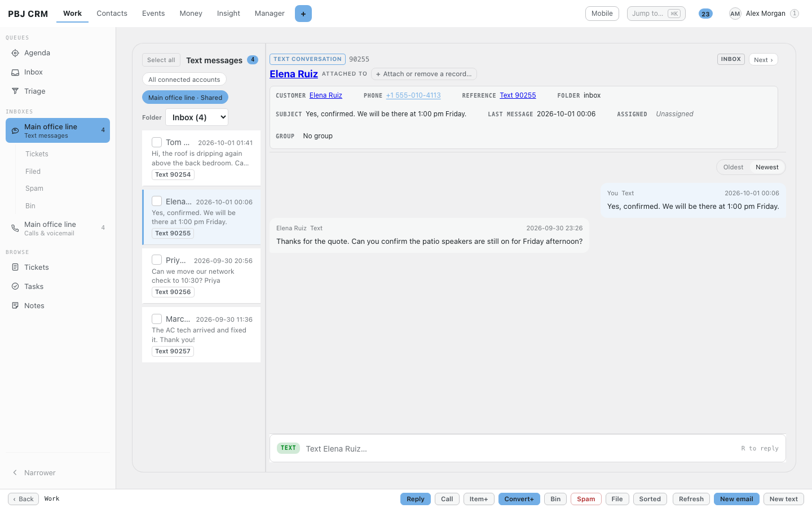The height and width of the screenshot is (508, 812).
Task: Go to the Next conversation
Action: pyautogui.click(x=764, y=60)
